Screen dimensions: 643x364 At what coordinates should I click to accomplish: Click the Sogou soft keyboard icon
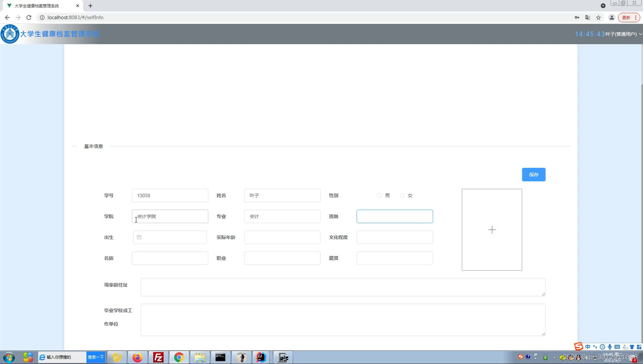[x=617, y=347]
